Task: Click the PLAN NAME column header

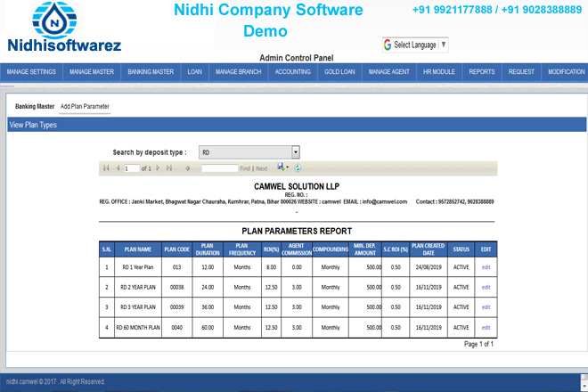Action: point(138,249)
